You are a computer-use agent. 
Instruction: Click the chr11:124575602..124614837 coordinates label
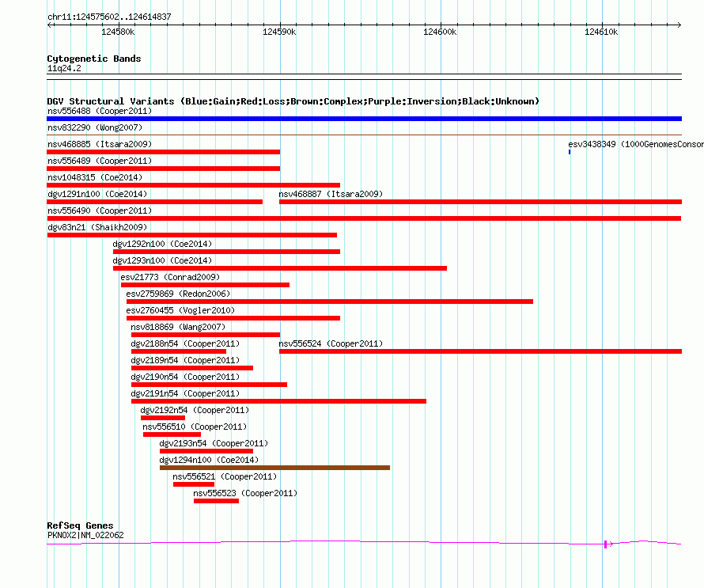click(109, 17)
